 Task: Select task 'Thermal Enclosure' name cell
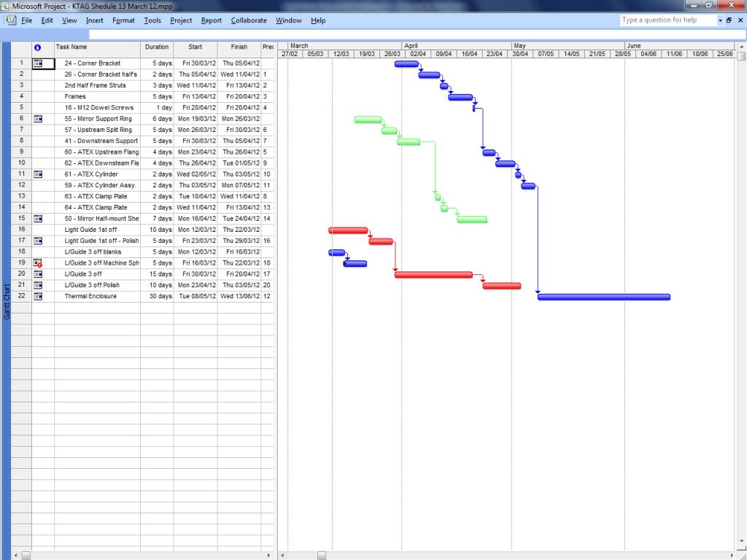coord(97,296)
